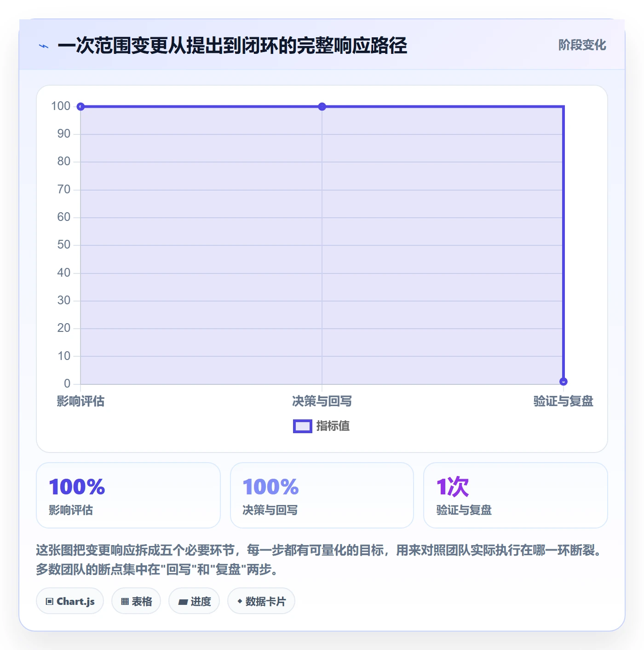Viewport: 644px width, 650px height.
Task: Select the 决策与回写 data point on the chart line
Action: 322,107
